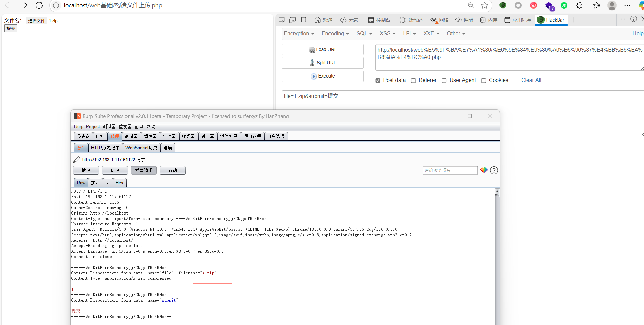Switch to the Burp 参数 tab
This screenshot has width=644, height=325.
click(95, 183)
